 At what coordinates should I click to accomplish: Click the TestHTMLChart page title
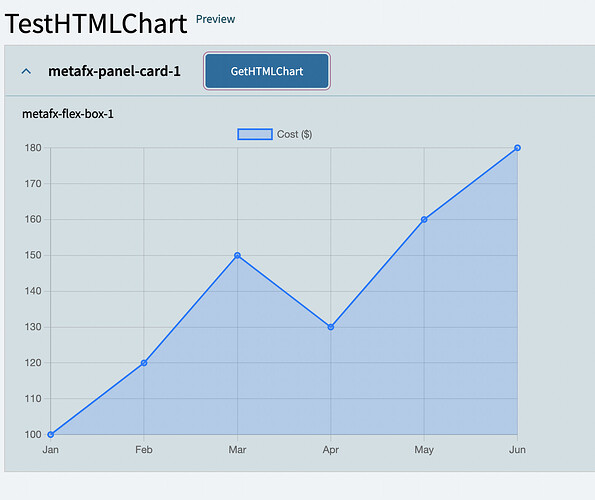tap(96, 24)
